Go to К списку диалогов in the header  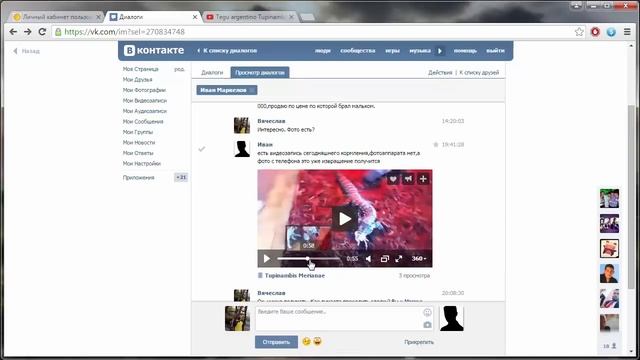(227, 51)
